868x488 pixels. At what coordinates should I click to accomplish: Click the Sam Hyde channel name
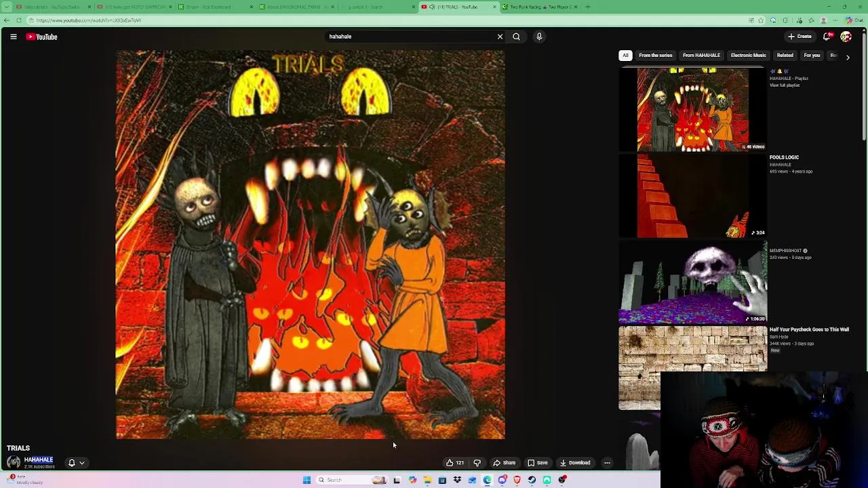779,337
